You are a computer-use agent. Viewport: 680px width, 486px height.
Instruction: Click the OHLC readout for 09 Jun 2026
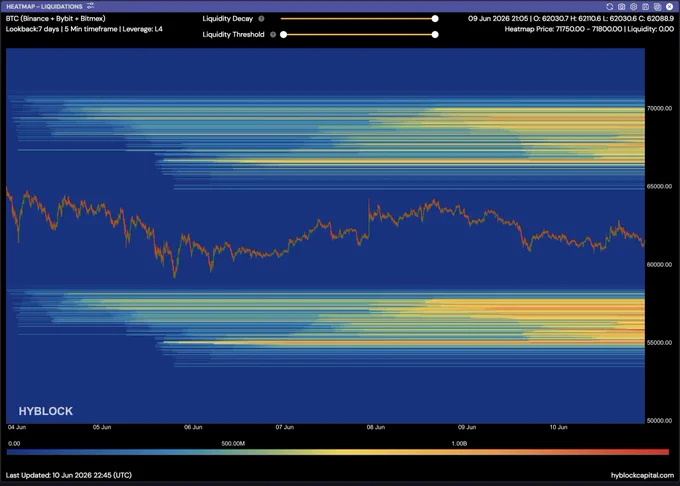571,19
